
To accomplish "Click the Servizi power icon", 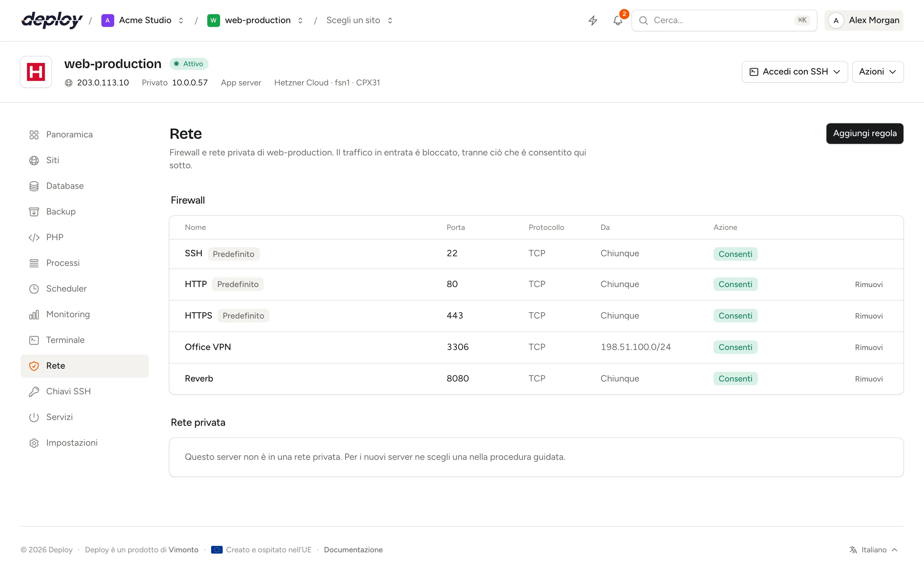I will 34,417.
